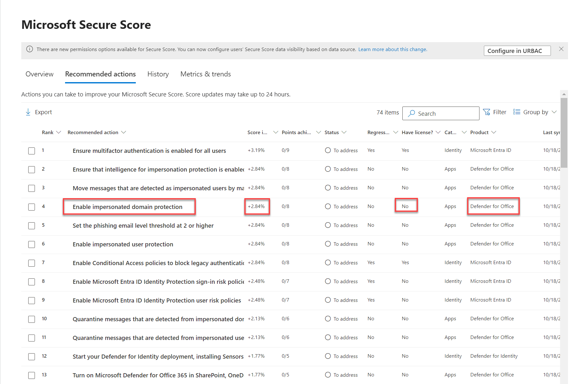Click Configure in URBAC button
588x384 pixels.
click(x=517, y=51)
